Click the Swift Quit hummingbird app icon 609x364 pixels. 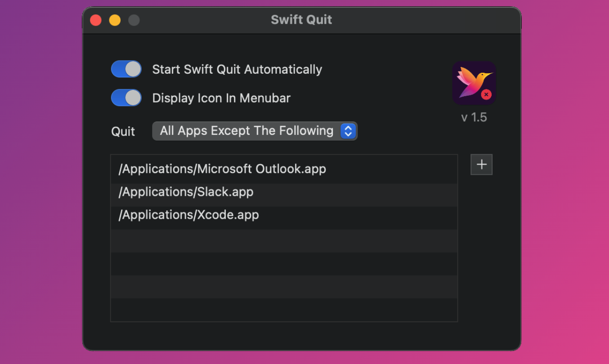click(474, 83)
